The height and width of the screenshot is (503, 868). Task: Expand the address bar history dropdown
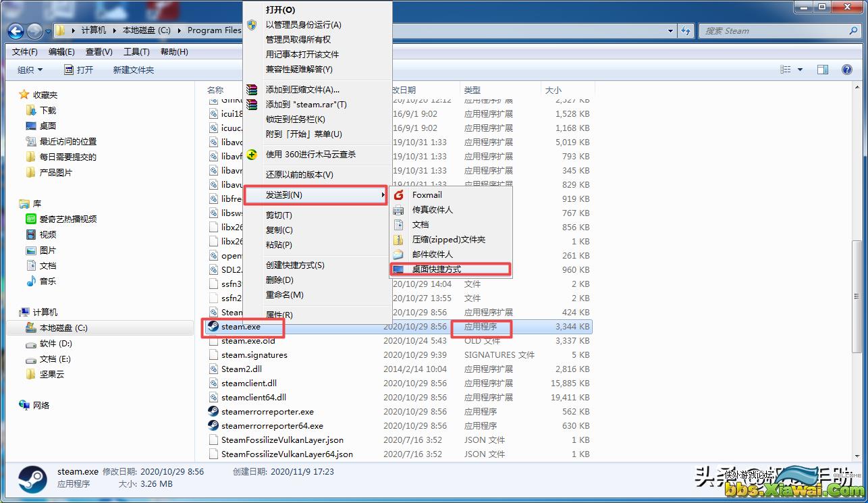click(670, 30)
